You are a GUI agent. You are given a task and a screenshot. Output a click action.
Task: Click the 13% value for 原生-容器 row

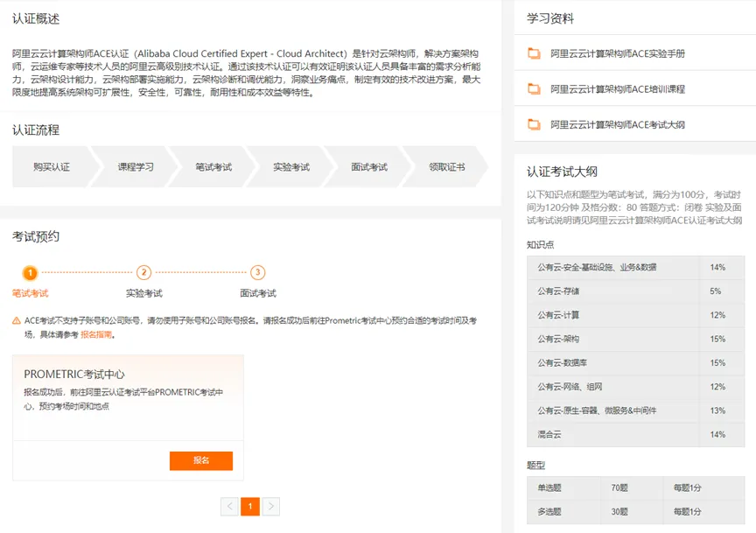[x=717, y=411]
